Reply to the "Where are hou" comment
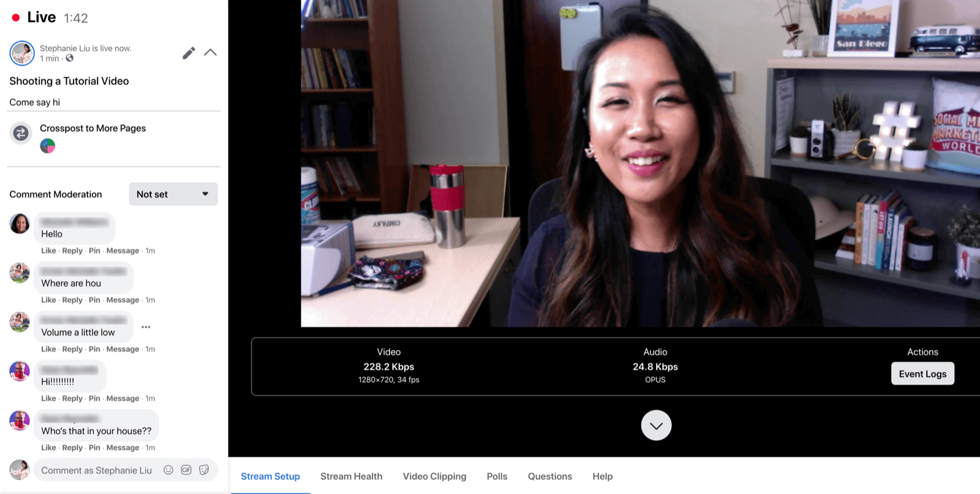The height and width of the screenshot is (494, 980). click(x=72, y=300)
